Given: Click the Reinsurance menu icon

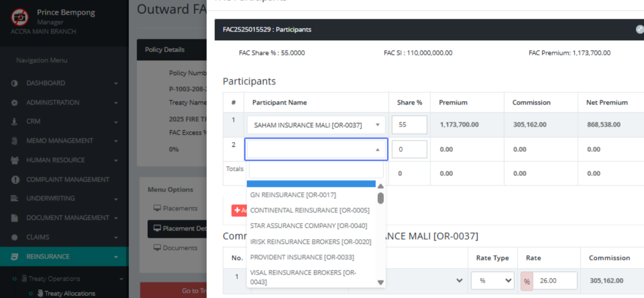Looking at the screenshot, I should click(x=14, y=257).
